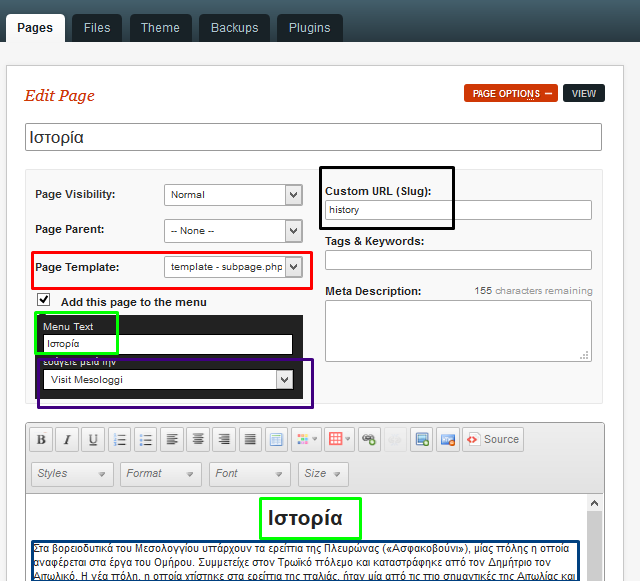Image resolution: width=640 pixels, height=581 pixels.
Task: Click the Menu Text input field
Action: (168, 344)
